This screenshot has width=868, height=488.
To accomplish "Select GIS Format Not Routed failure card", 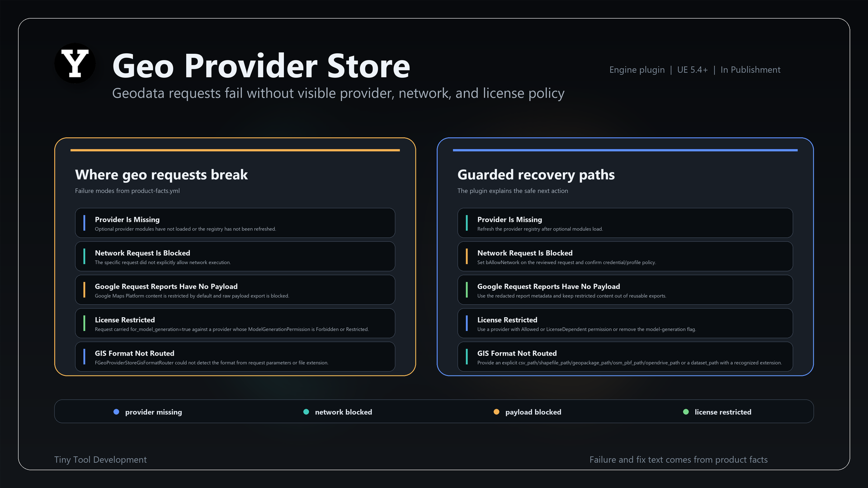I will click(x=235, y=357).
